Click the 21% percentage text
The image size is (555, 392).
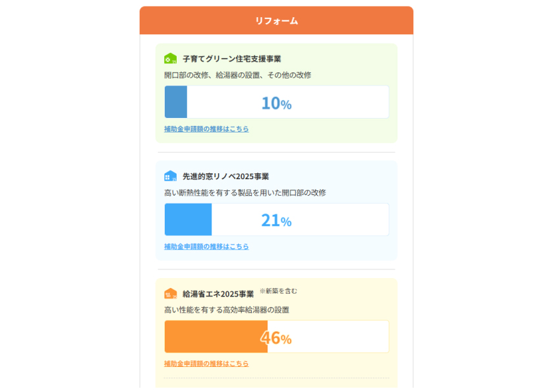pos(276,221)
